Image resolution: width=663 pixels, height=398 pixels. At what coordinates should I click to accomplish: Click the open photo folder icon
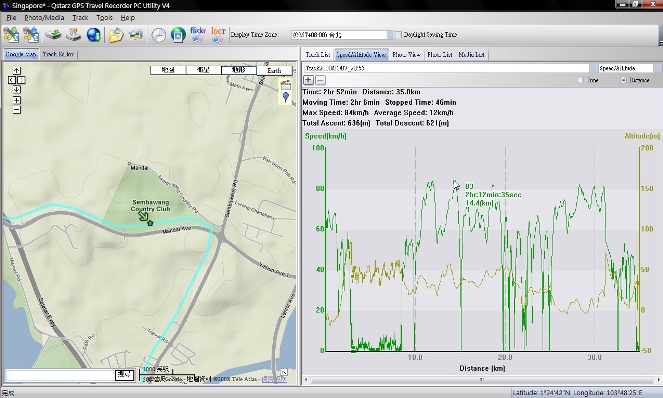tap(116, 35)
